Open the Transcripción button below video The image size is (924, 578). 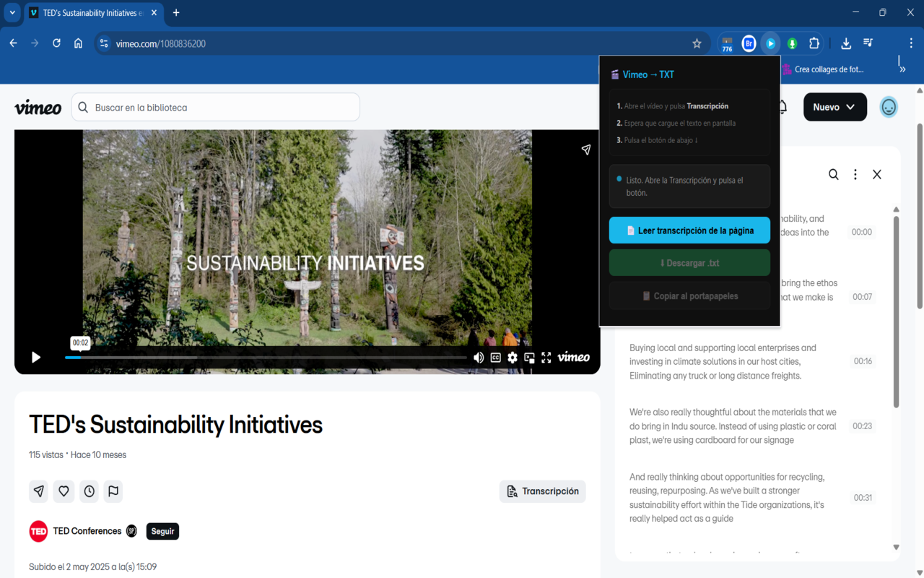click(543, 491)
